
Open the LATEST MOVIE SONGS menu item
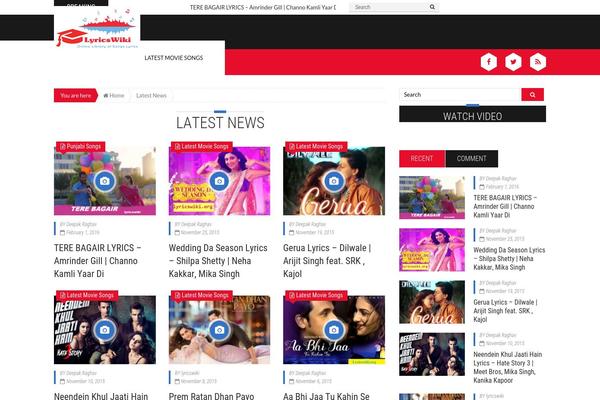(x=174, y=58)
